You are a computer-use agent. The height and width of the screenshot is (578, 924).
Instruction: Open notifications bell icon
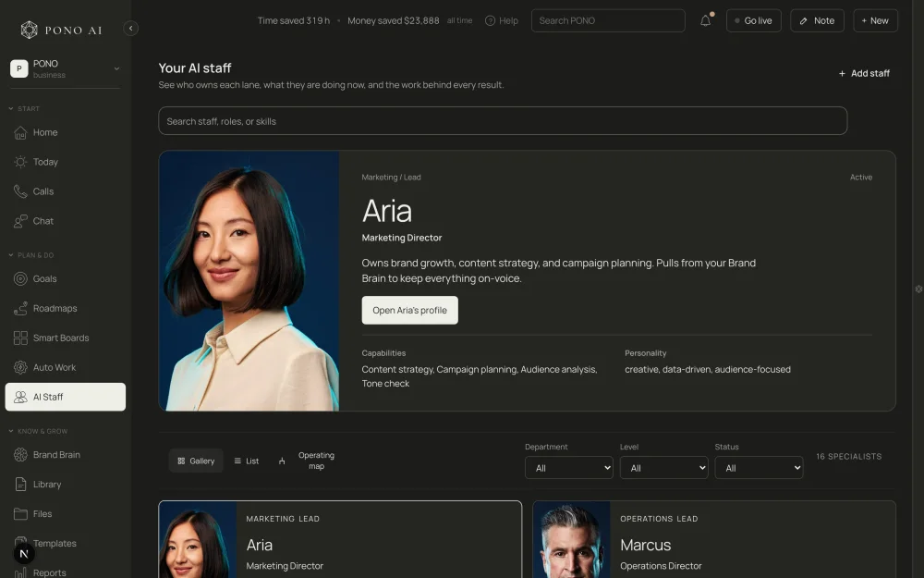(705, 20)
